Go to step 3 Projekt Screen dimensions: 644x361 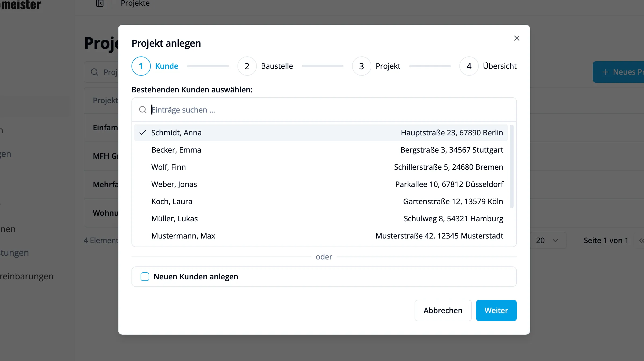pos(376,66)
